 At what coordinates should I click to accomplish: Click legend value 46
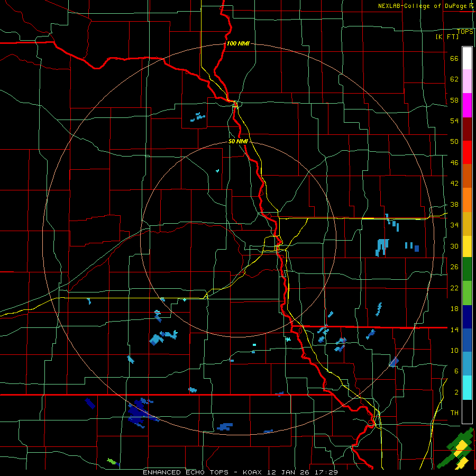tap(454, 163)
